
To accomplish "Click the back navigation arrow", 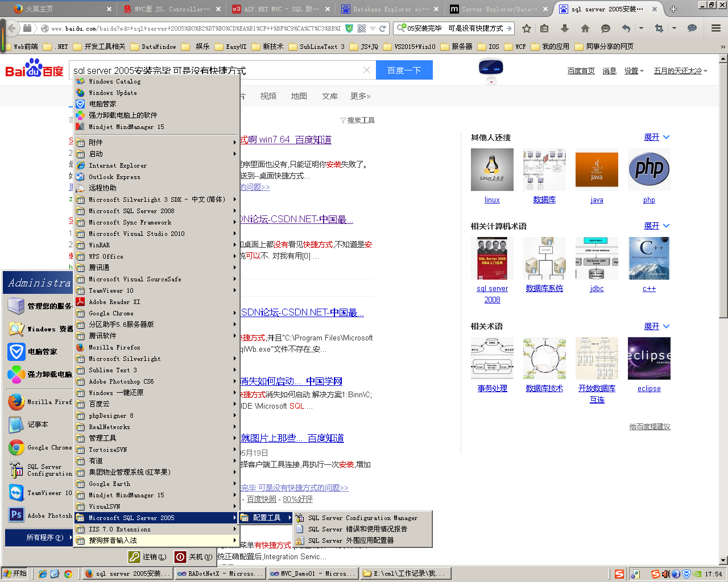I will (x=11, y=28).
